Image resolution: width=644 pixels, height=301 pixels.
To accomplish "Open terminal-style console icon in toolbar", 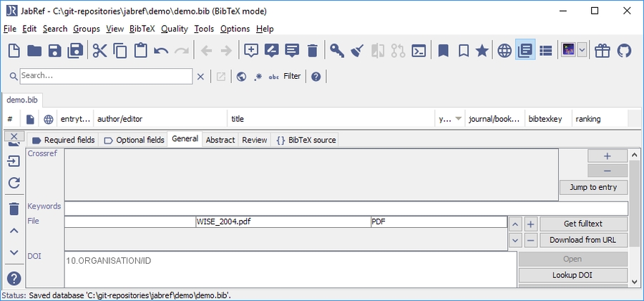I will (x=419, y=51).
